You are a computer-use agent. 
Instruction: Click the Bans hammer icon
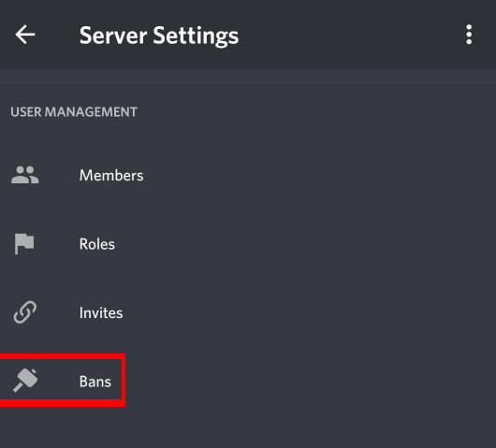[x=25, y=381]
